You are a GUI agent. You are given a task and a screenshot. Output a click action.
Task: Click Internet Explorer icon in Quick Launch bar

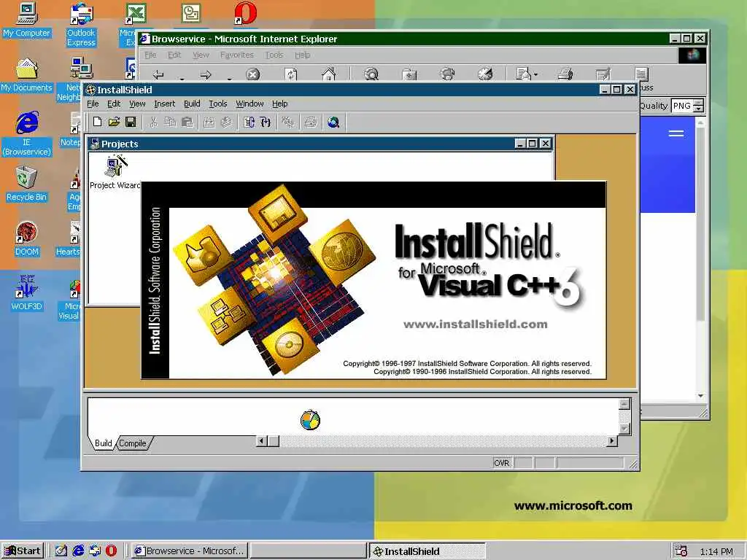(78, 551)
